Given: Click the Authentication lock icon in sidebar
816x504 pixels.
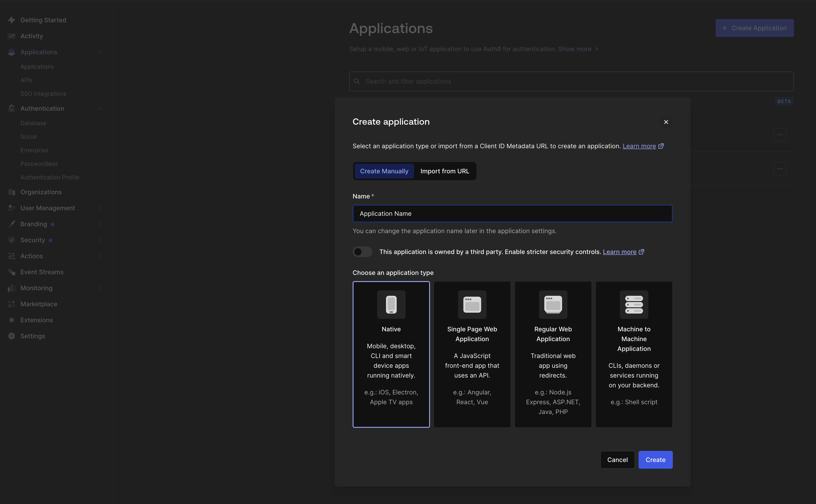Looking at the screenshot, I should click(x=12, y=108).
